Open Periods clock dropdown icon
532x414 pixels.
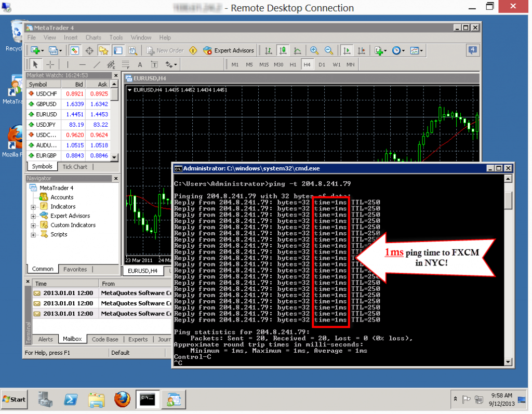point(398,51)
